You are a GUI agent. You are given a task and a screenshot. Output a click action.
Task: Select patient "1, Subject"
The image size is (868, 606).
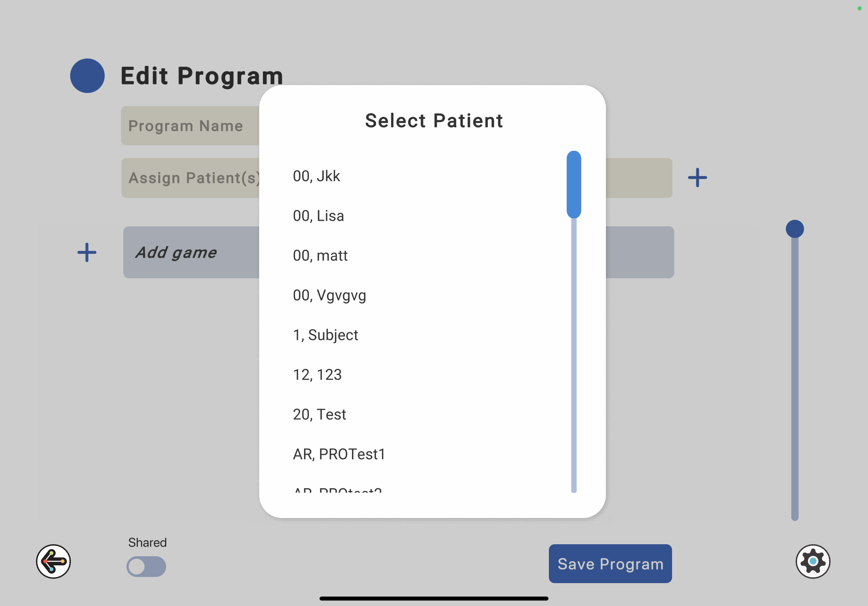click(x=325, y=335)
